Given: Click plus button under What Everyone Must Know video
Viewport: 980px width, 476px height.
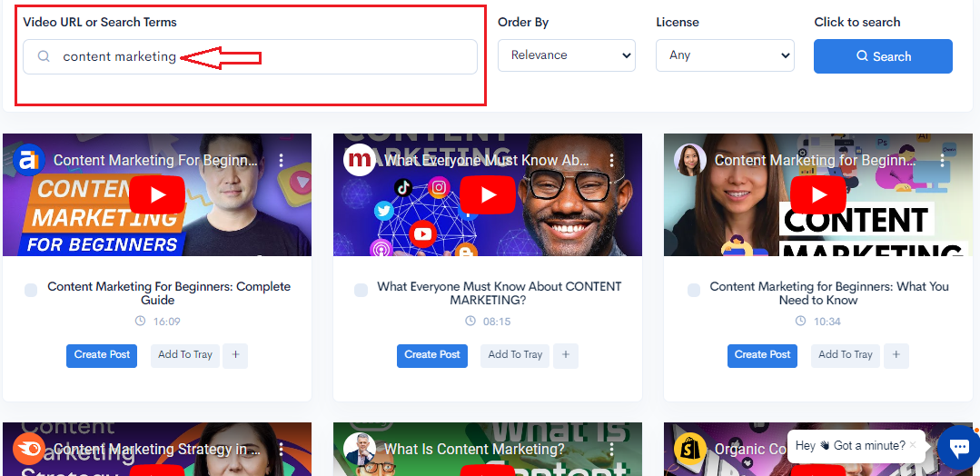Looking at the screenshot, I should (x=566, y=355).
